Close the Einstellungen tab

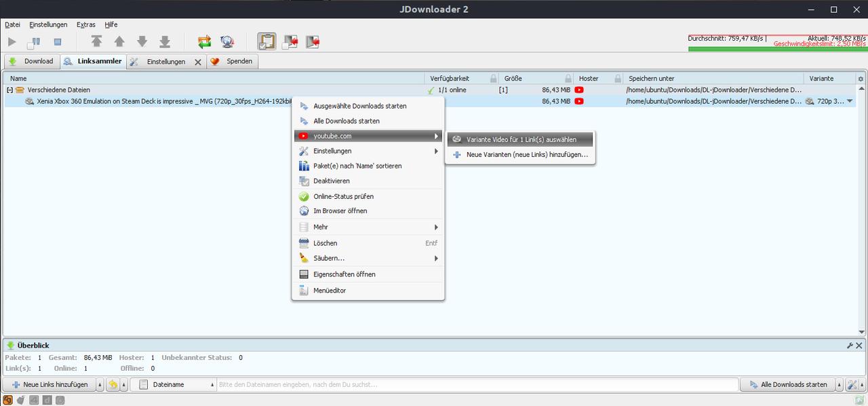[198, 62]
